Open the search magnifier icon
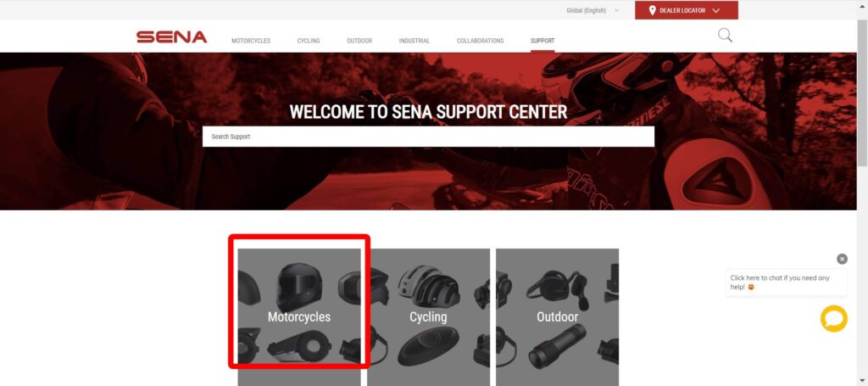 point(725,36)
